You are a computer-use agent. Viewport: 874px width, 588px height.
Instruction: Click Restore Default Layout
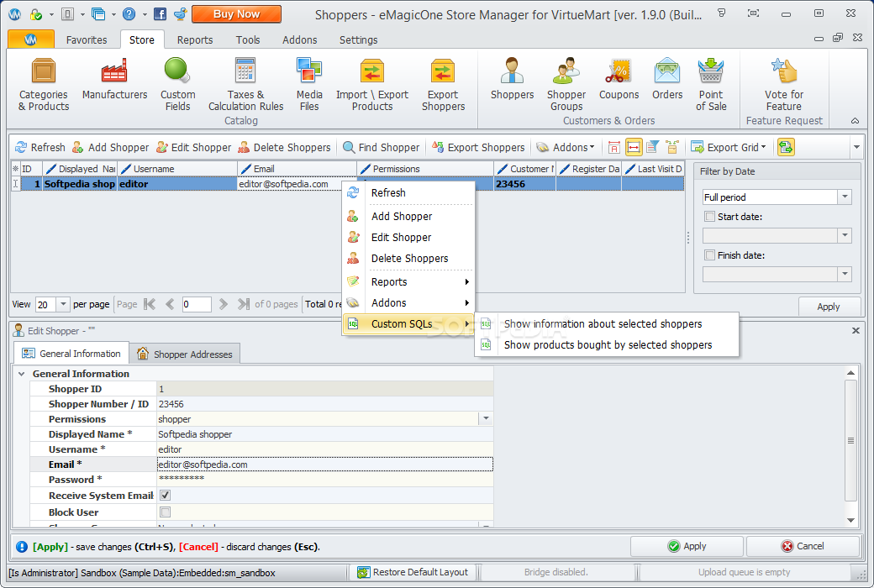[413, 572]
